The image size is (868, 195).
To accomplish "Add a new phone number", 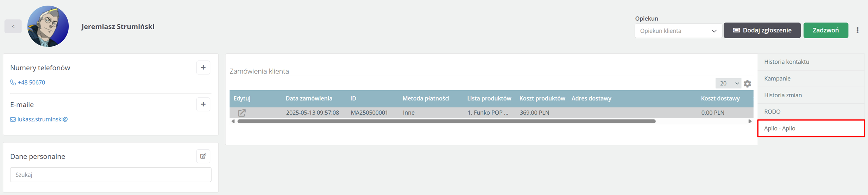I will tap(203, 67).
